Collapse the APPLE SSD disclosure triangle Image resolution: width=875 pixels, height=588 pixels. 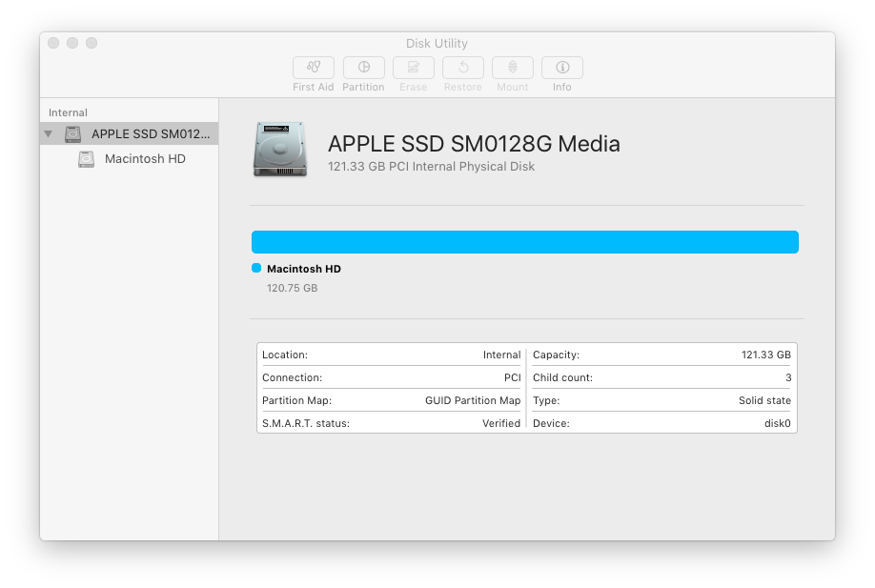pyautogui.click(x=49, y=133)
